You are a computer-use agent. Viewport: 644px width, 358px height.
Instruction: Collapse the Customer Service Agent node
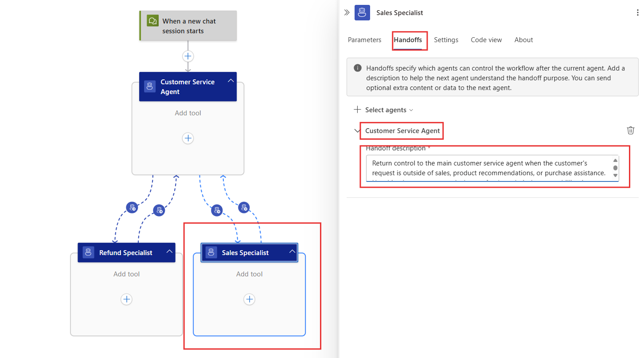coord(230,81)
